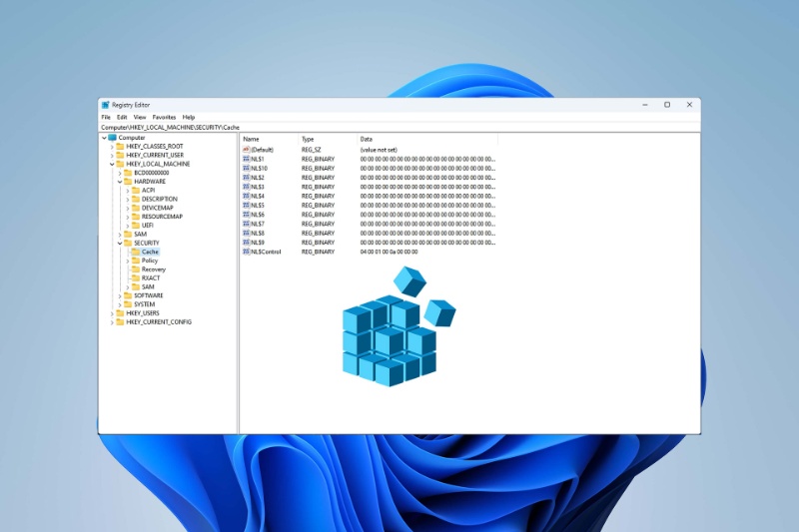
Task: Select the NL$5 binary value icon
Action: click(246, 206)
